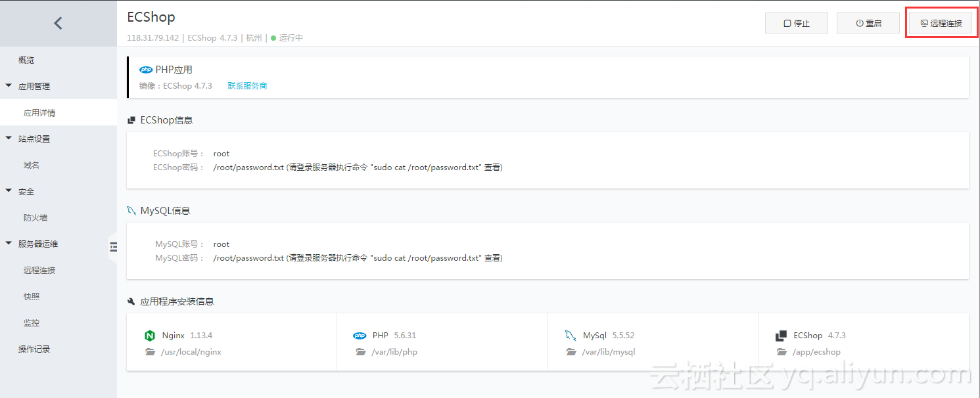Collapse the 服务器运维 sidebar group
Image resolution: width=980 pixels, height=398 pixels.
(x=9, y=244)
